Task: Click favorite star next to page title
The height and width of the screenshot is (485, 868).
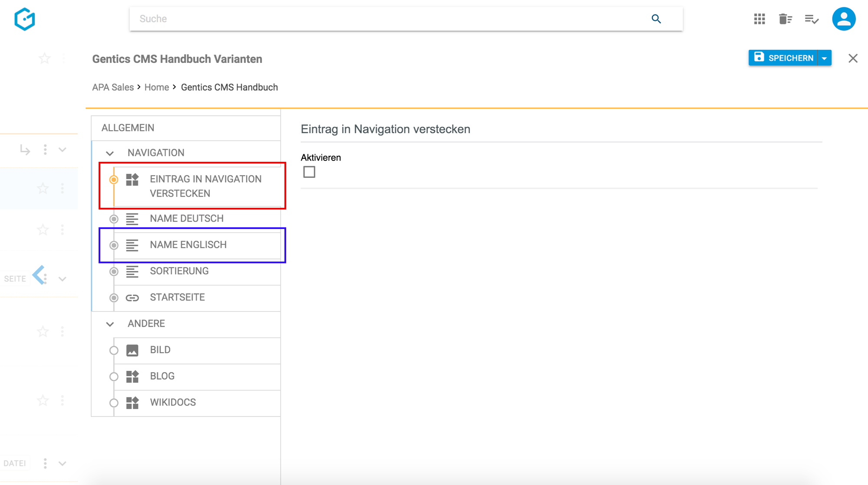Action: (44, 59)
